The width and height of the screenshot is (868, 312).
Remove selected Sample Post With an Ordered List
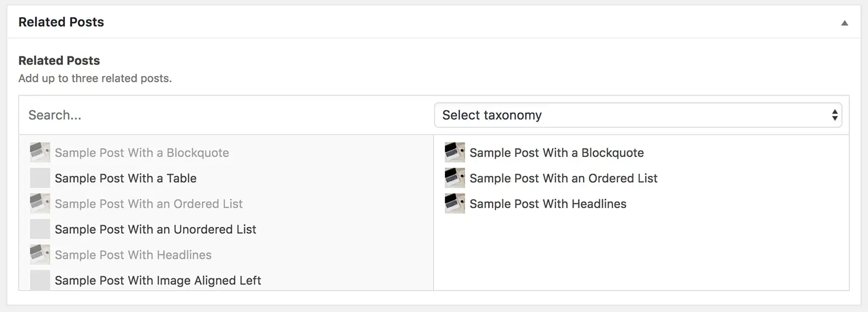[x=563, y=179]
